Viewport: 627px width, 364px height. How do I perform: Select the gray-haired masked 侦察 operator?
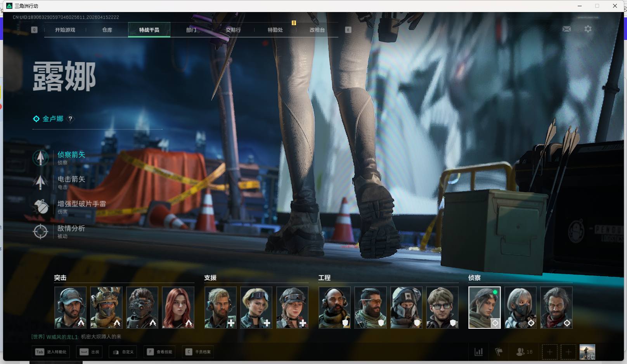(x=520, y=307)
